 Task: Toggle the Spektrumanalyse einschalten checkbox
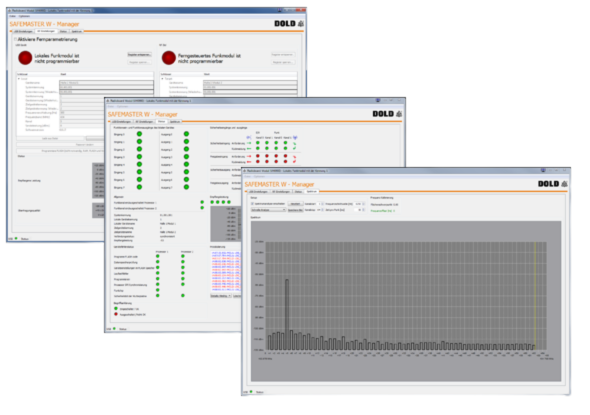252,204
